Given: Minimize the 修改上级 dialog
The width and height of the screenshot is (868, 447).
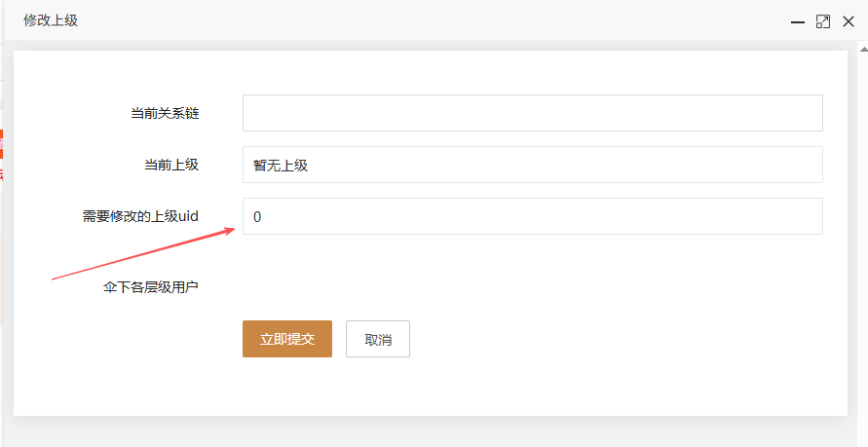Looking at the screenshot, I should click(x=798, y=21).
